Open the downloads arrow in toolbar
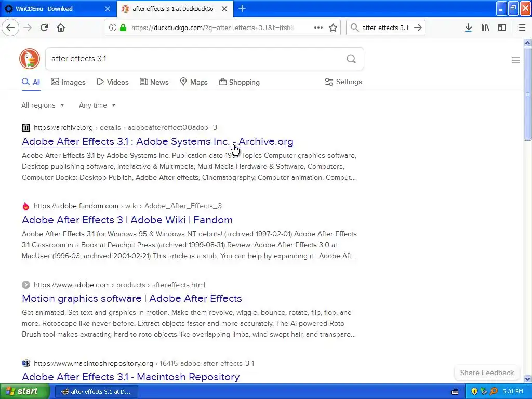 468,28
